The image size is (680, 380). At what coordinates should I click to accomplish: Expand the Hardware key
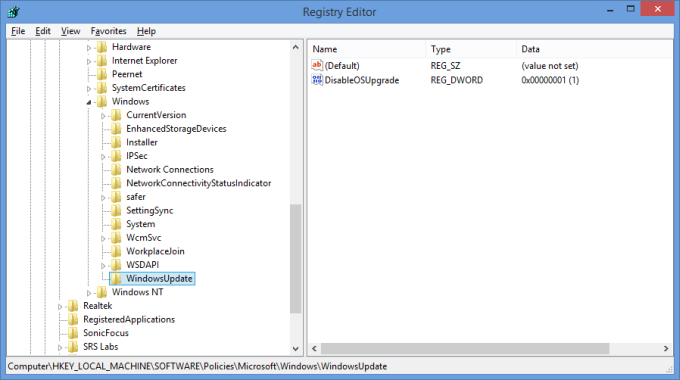tap(89, 48)
